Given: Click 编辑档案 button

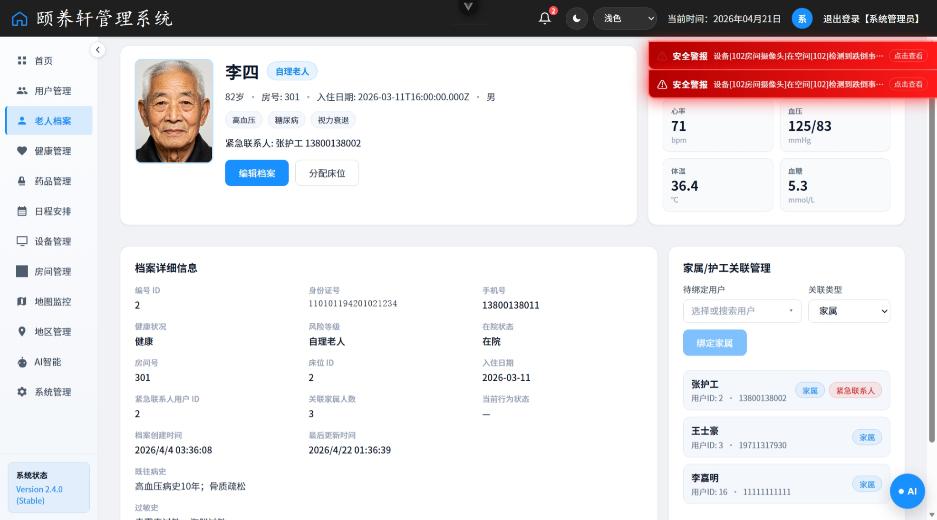Looking at the screenshot, I should coord(257,173).
